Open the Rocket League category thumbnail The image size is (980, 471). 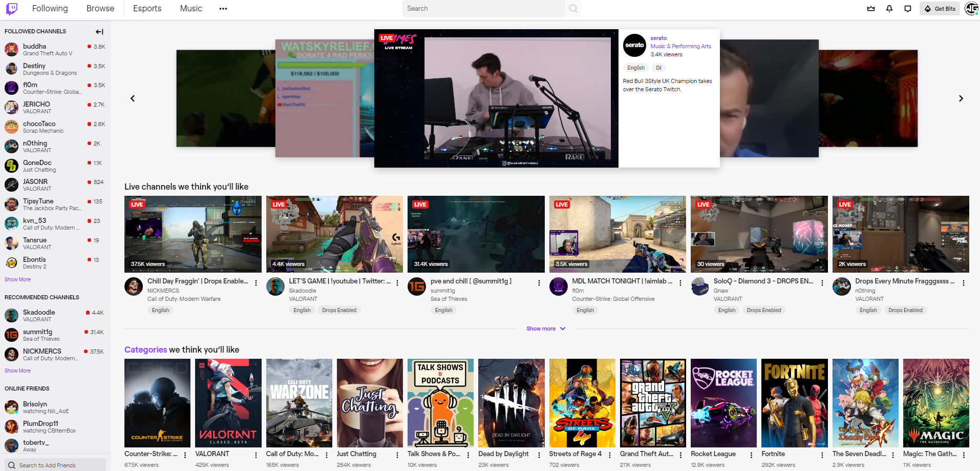(x=723, y=403)
